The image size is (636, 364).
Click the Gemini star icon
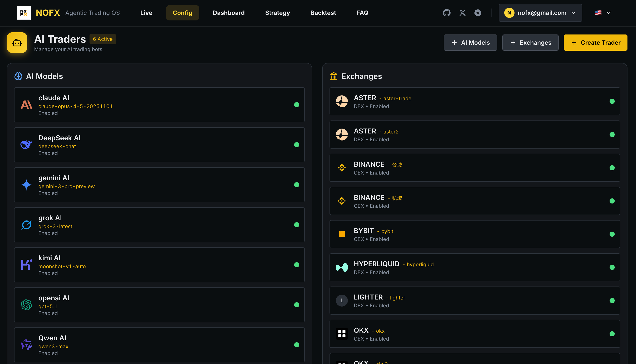26,185
